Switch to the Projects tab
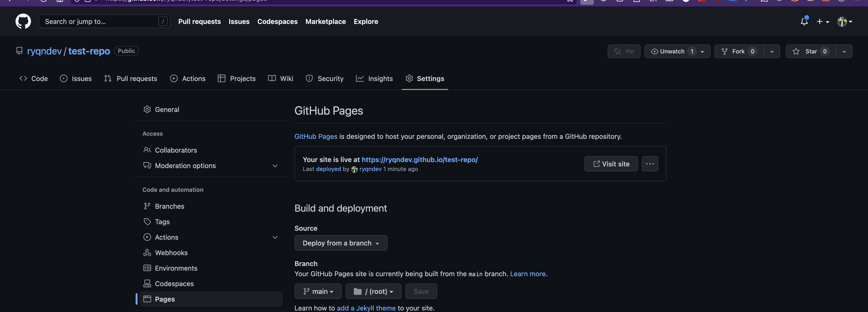 (x=237, y=78)
